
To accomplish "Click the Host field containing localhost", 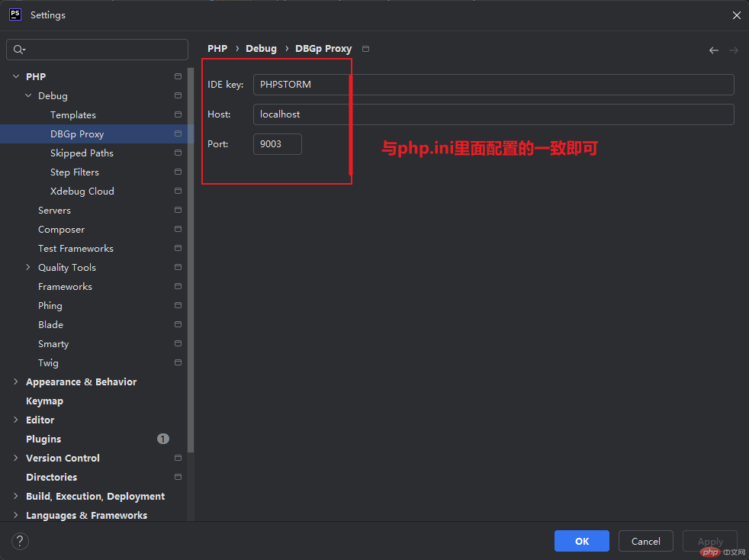I will (493, 114).
